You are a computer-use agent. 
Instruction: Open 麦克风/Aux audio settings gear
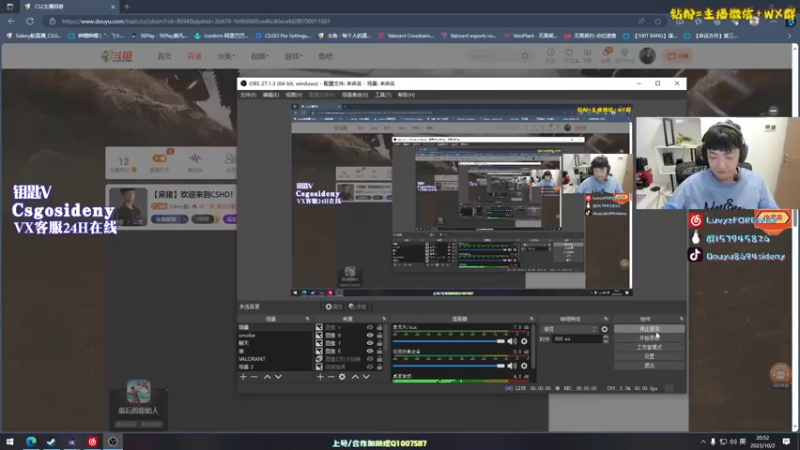coord(524,341)
